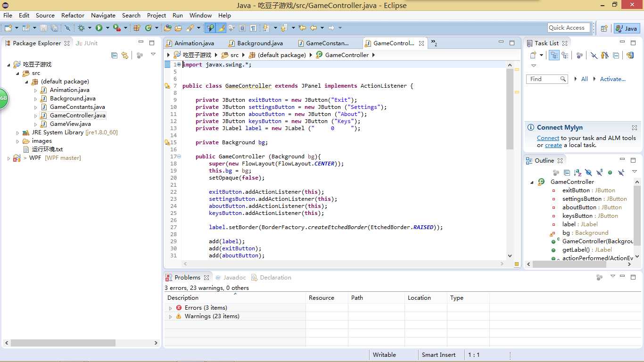Screen dimensions: 644x362
Task: Toggle Hide Static Members in Outline
Action: coord(599,173)
